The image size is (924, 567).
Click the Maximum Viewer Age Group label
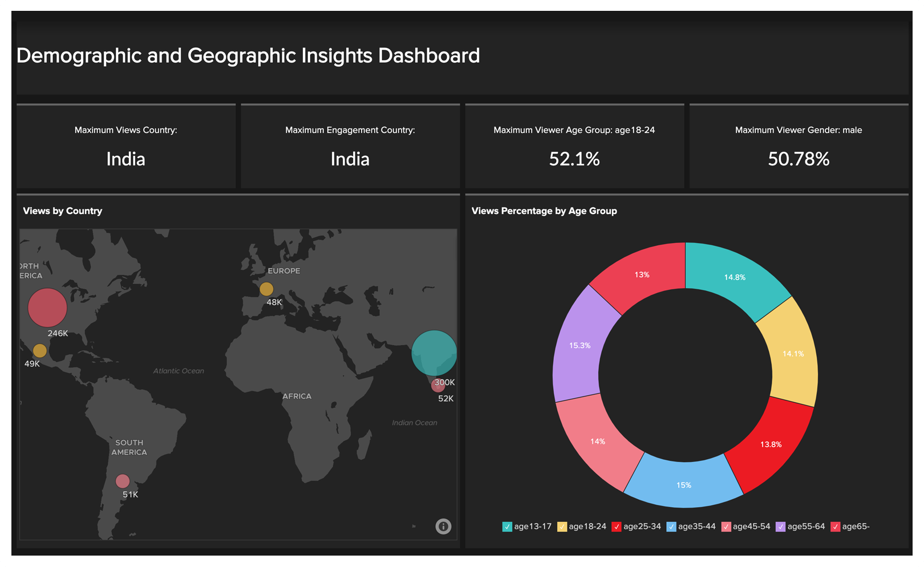(574, 130)
